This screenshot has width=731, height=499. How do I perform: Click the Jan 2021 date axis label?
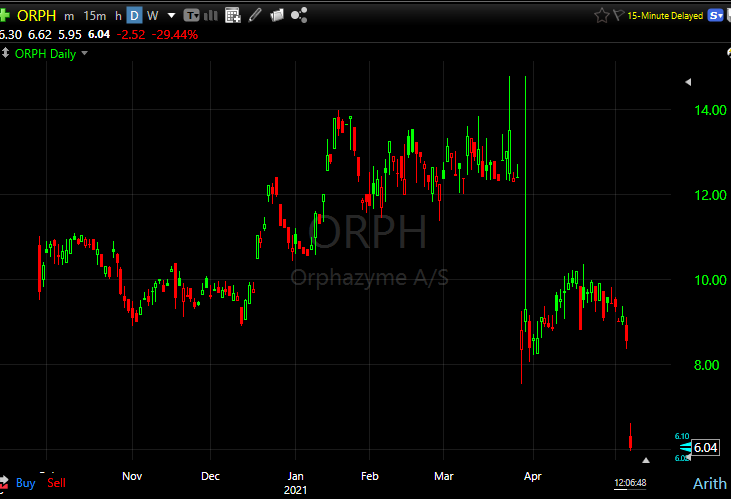[x=295, y=483]
